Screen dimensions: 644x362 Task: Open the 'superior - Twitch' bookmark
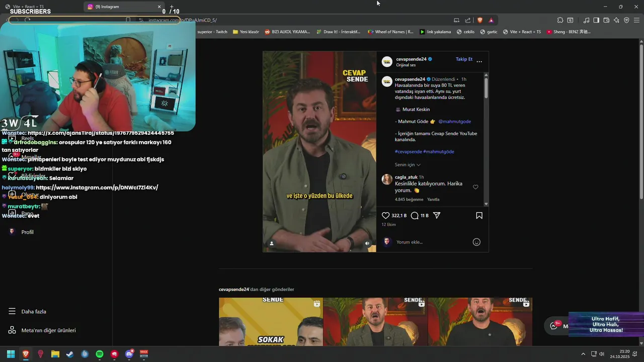click(212, 32)
